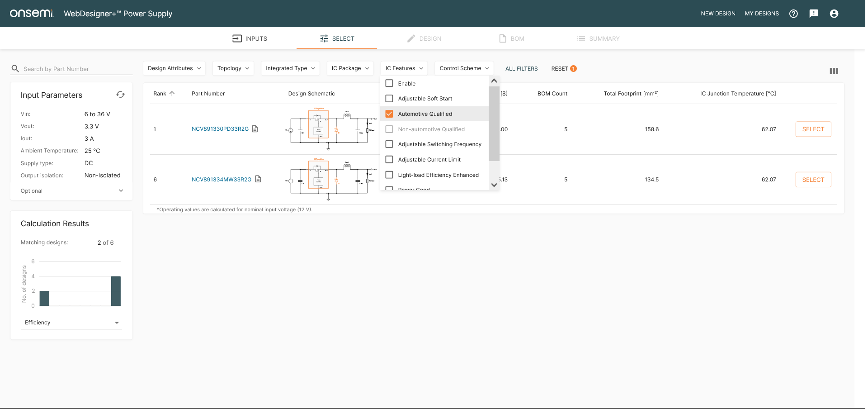868x409 pixels.
Task: Open the column view settings icon
Action: tap(834, 71)
